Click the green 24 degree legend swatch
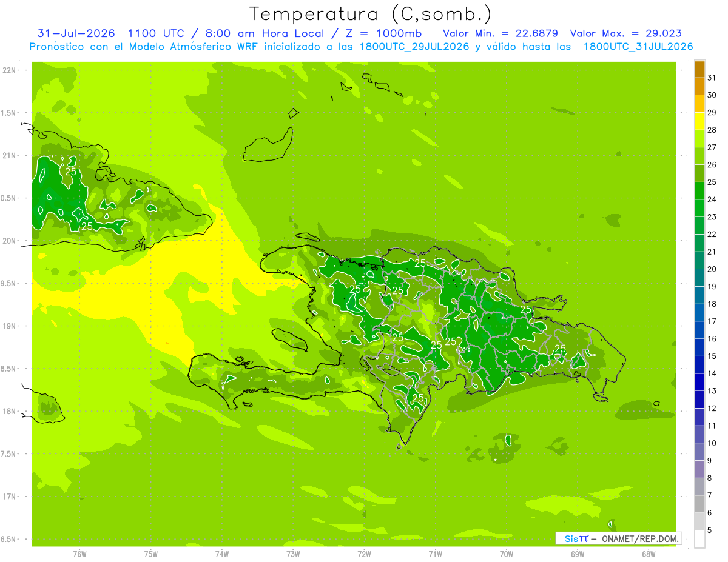 point(699,192)
